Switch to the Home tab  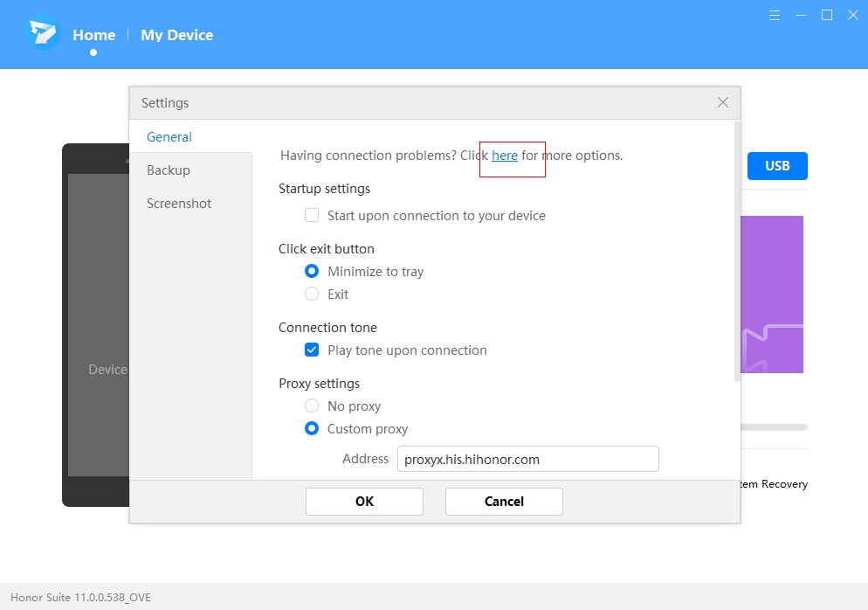(93, 35)
